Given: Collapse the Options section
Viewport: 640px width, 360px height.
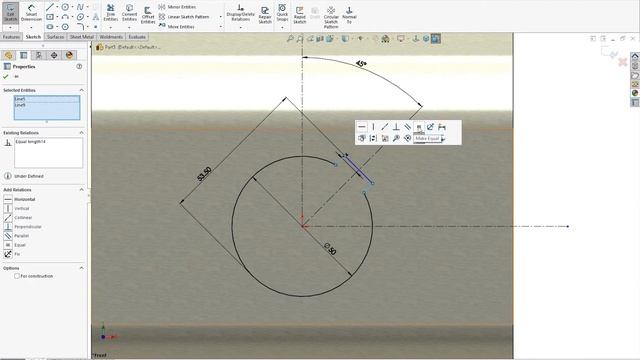Looking at the screenshot, I should [x=81, y=268].
